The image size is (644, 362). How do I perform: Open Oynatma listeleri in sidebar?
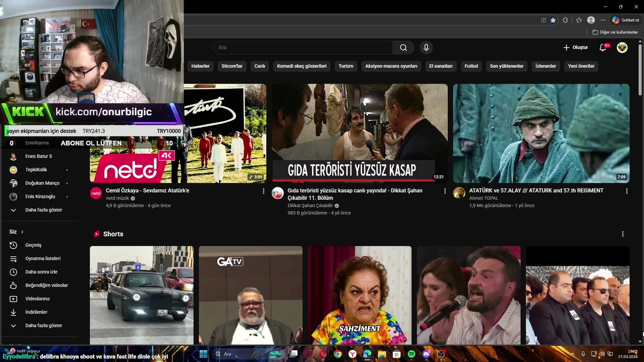(43, 258)
